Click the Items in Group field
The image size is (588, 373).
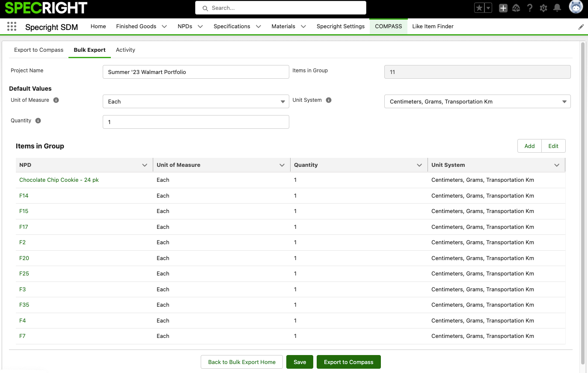(x=478, y=72)
